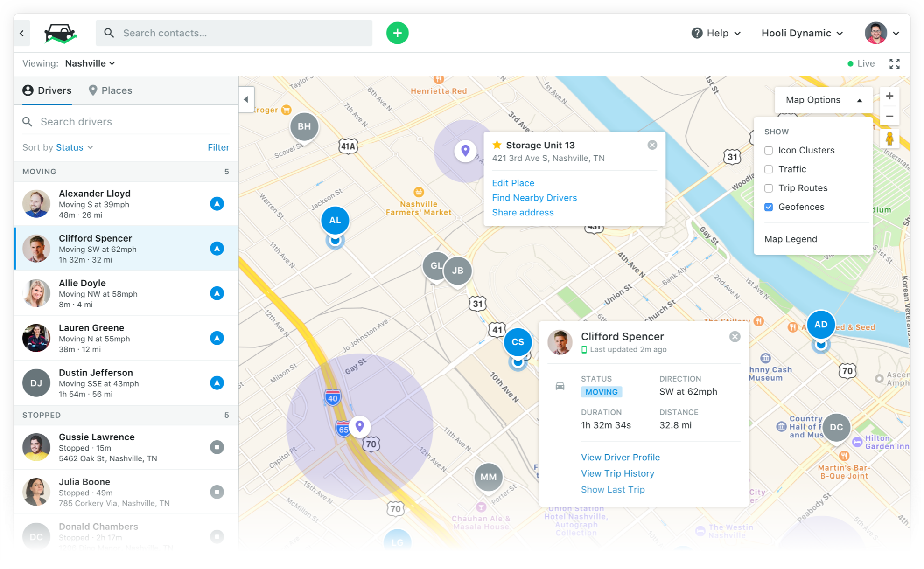Open the Help dropdown menu

coord(716,33)
